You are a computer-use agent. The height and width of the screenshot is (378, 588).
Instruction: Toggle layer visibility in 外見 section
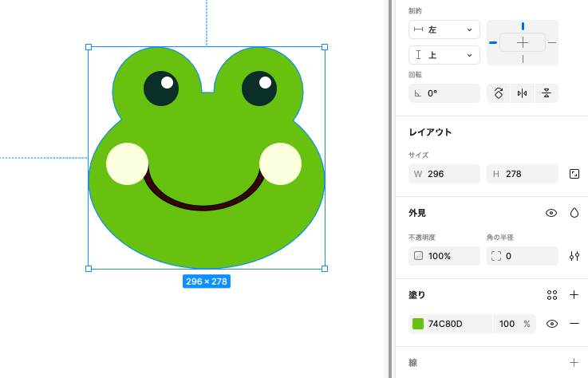tap(551, 213)
